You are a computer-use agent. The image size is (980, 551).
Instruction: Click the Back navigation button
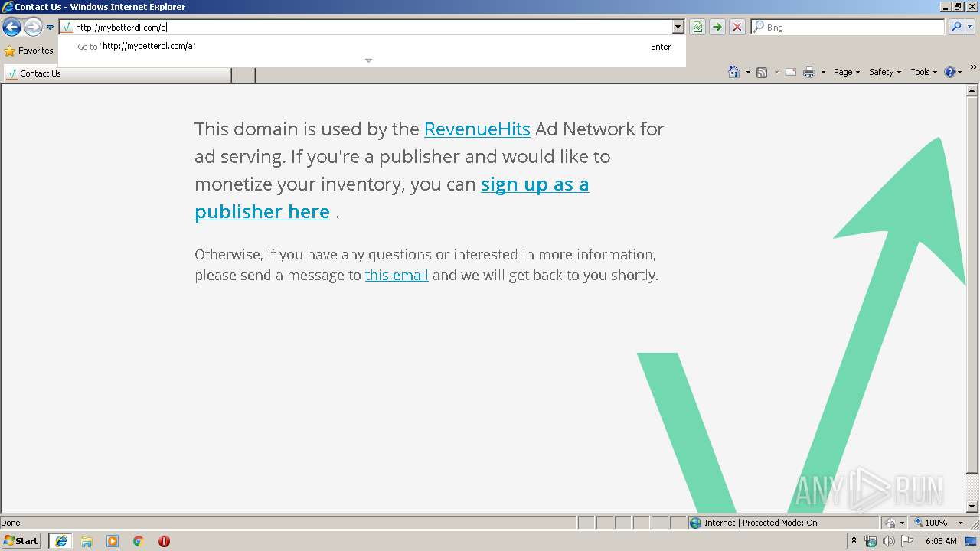point(11,28)
